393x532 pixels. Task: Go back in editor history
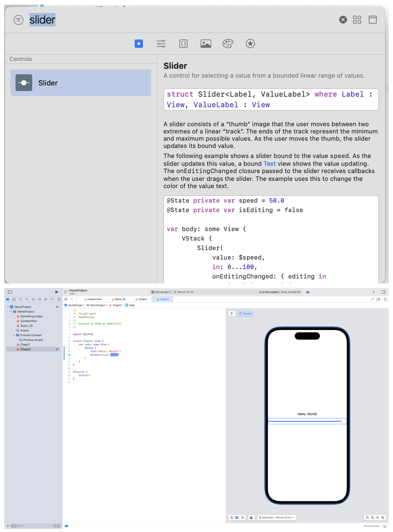pyautogui.click(x=72, y=299)
